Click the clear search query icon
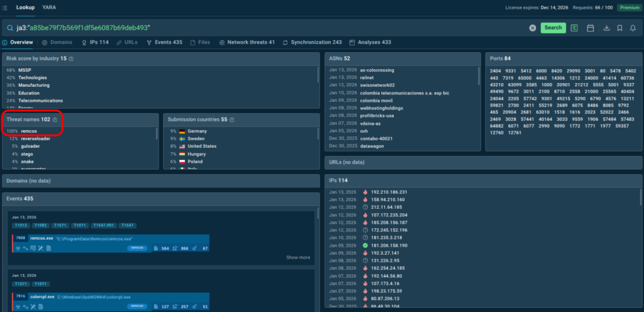 click(533, 28)
